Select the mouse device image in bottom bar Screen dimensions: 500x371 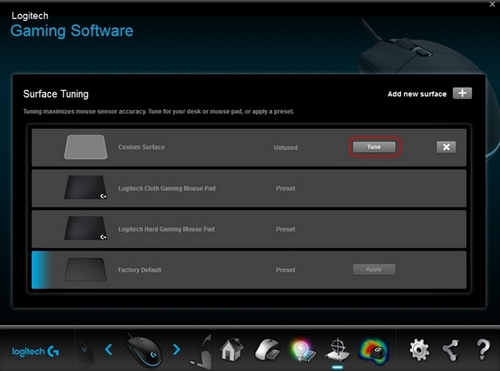coord(143,350)
